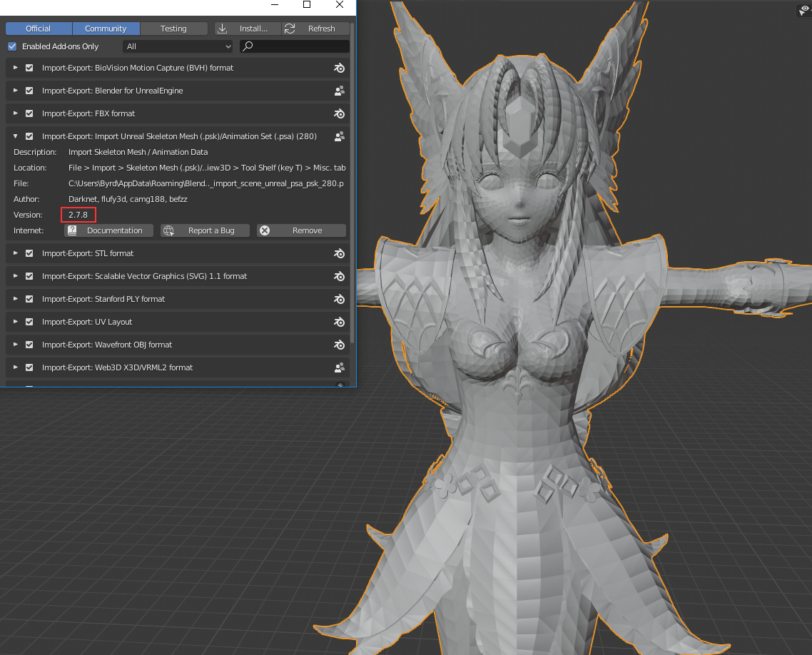Click the Blender logo icon on UV Layout row

coord(339,322)
